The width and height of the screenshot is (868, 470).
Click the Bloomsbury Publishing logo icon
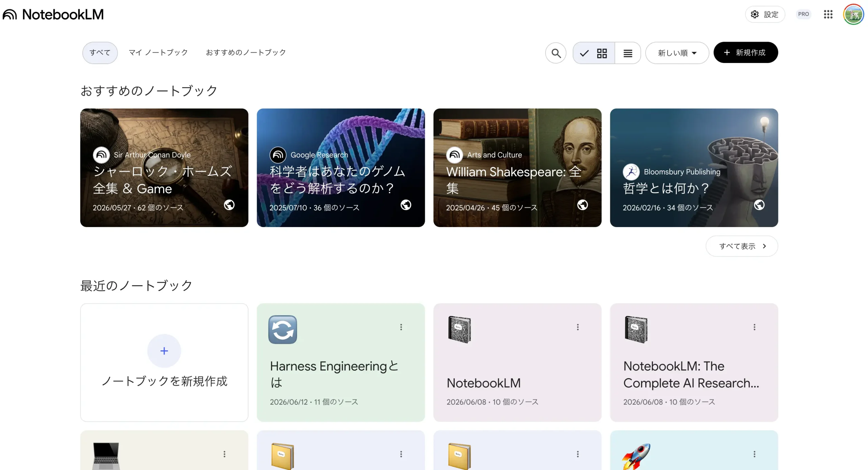(631, 172)
